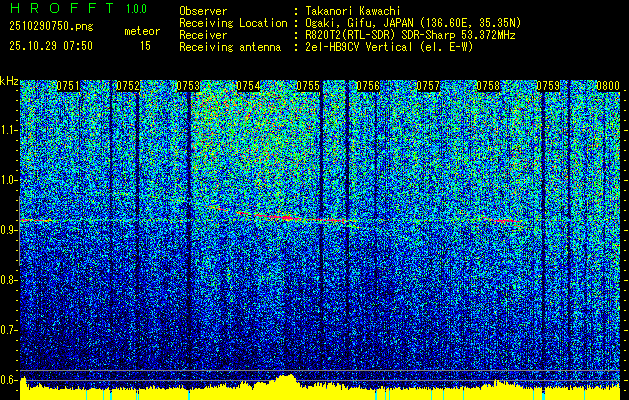Click the 0800 time label
629x400 pixels.
click(607, 86)
